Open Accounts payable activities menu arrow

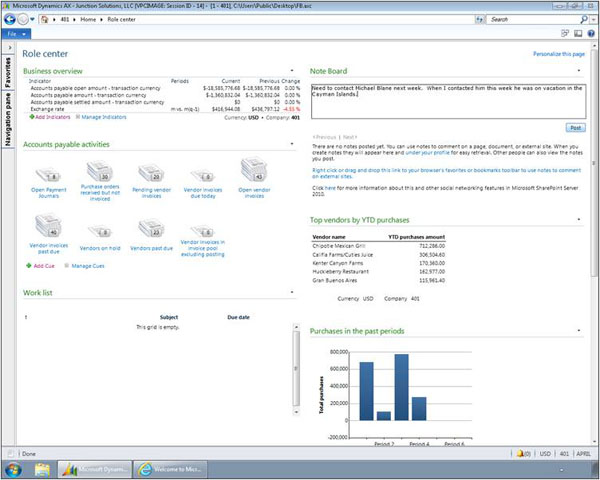(x=292, y=144)
